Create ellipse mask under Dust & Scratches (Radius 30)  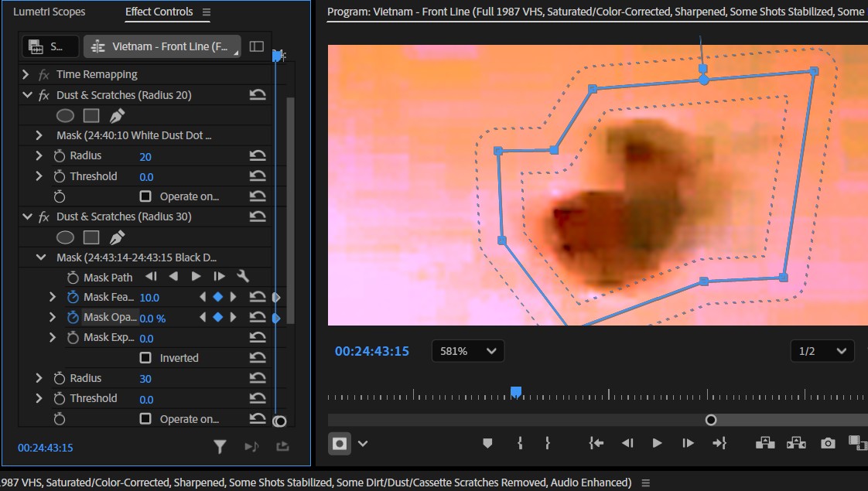click(x=65, y=237)
